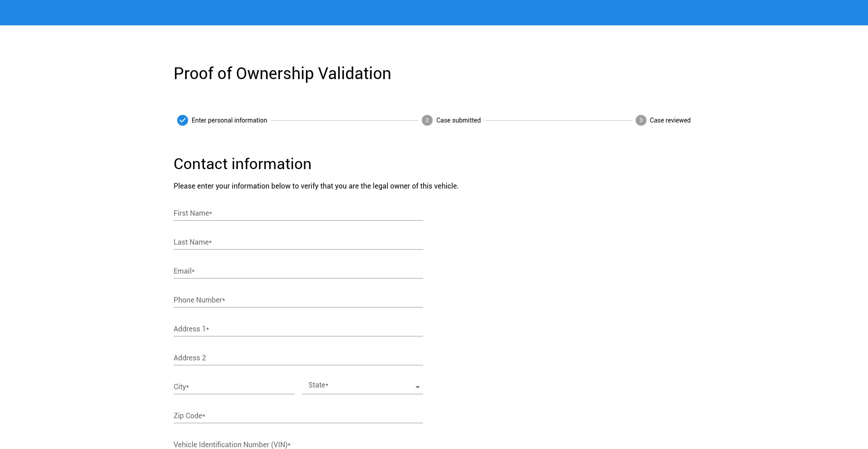
Task: Select the Case submitted step label
Action: [x=458, y=120]
